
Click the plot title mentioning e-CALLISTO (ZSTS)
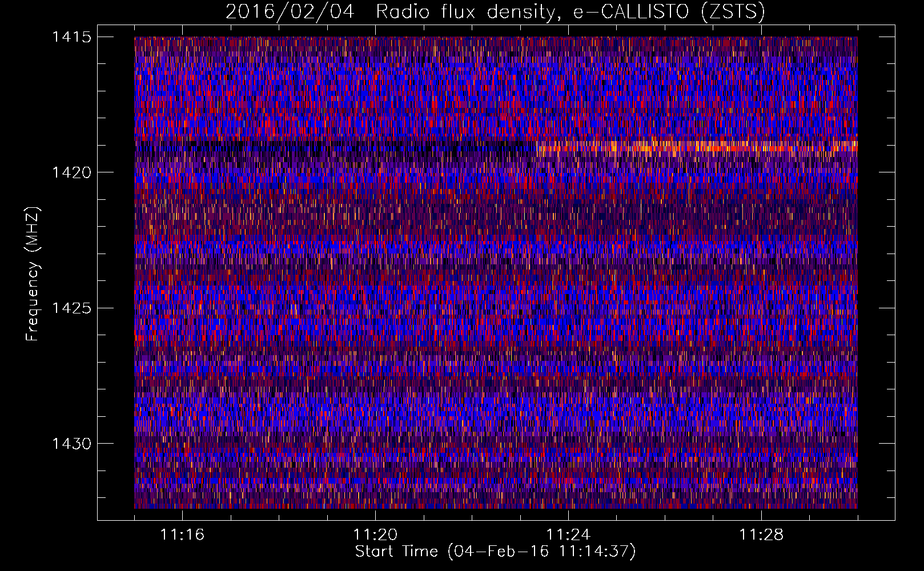495,11
